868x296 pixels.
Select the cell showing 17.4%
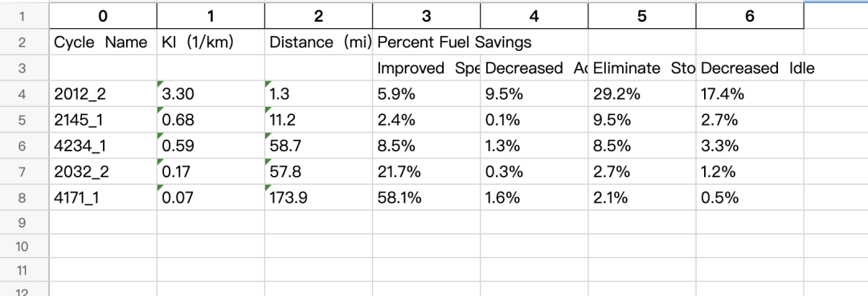pos(750,93)
